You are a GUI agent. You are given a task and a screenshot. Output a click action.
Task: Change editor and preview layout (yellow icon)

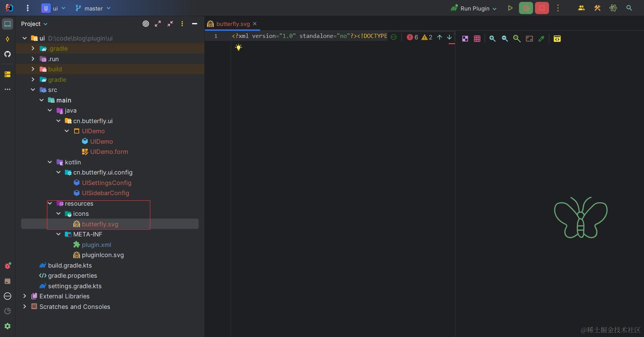pyautogui.click(x=557, y=38)
